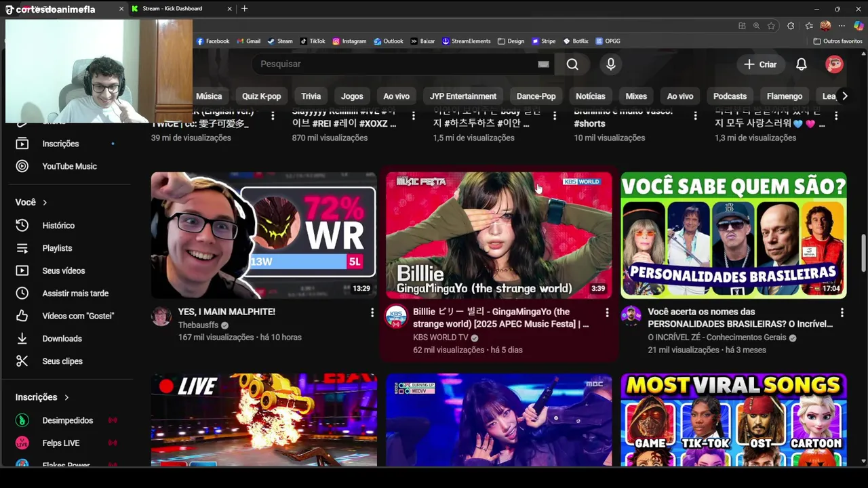Viewport: 868px width, 488px height.
Task: Show more category chips with right arrow
Action: tap(844, 96)
